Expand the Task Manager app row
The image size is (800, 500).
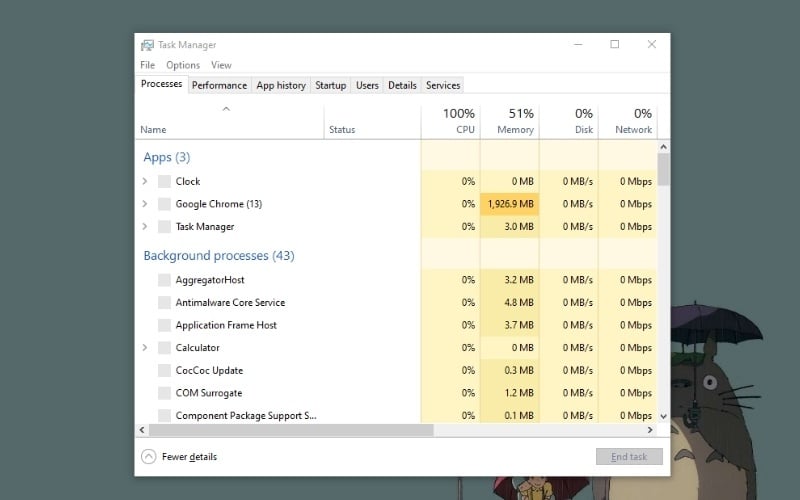tap(145, 226)
